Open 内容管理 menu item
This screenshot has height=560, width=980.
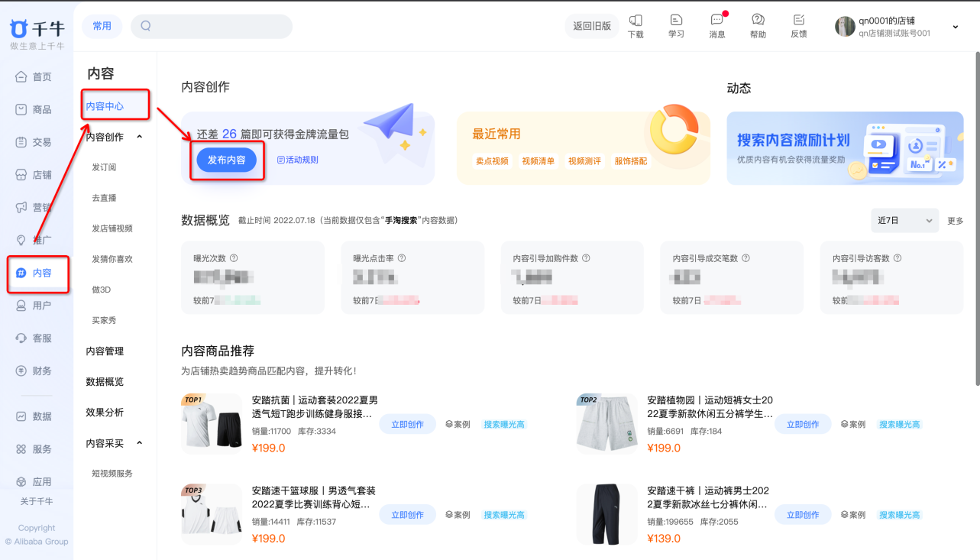pyautogui.click(x=105, y=351)
